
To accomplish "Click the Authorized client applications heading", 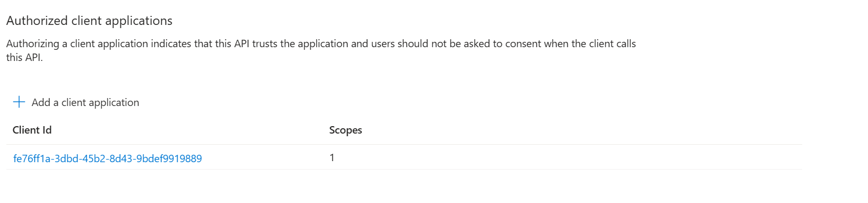I will point(89,21).
